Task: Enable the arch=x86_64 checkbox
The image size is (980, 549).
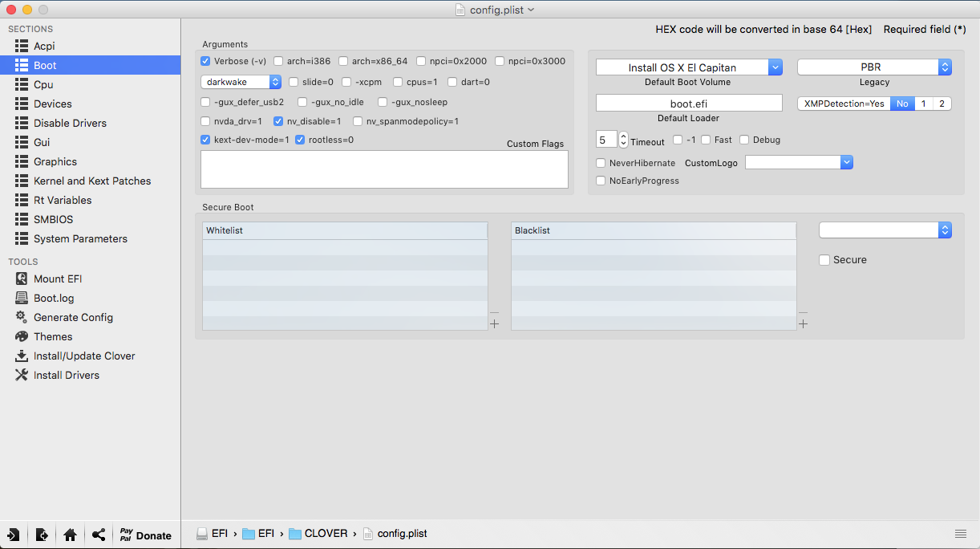Action: pyautogui.click(x=343, y=61)
